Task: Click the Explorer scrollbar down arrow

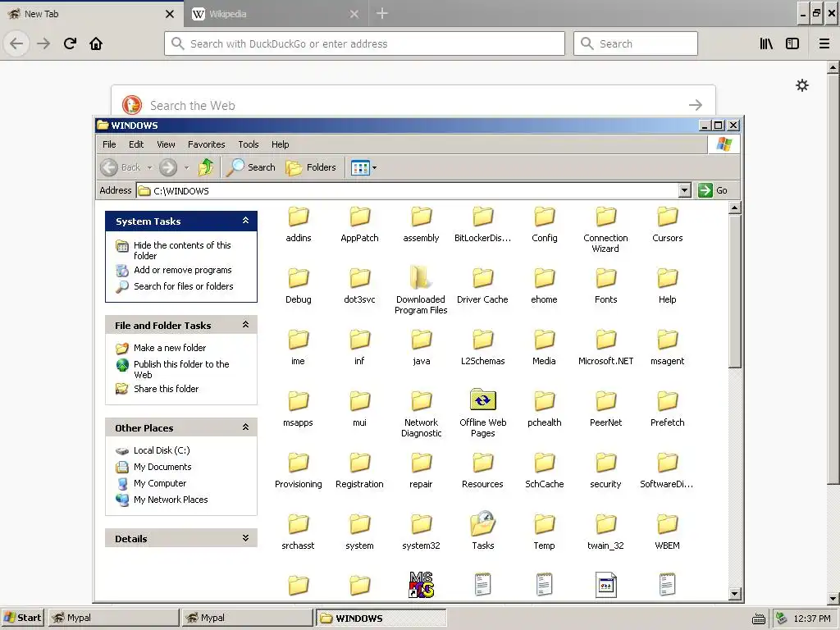Action: pyautogui.click(x=734, y=594)
